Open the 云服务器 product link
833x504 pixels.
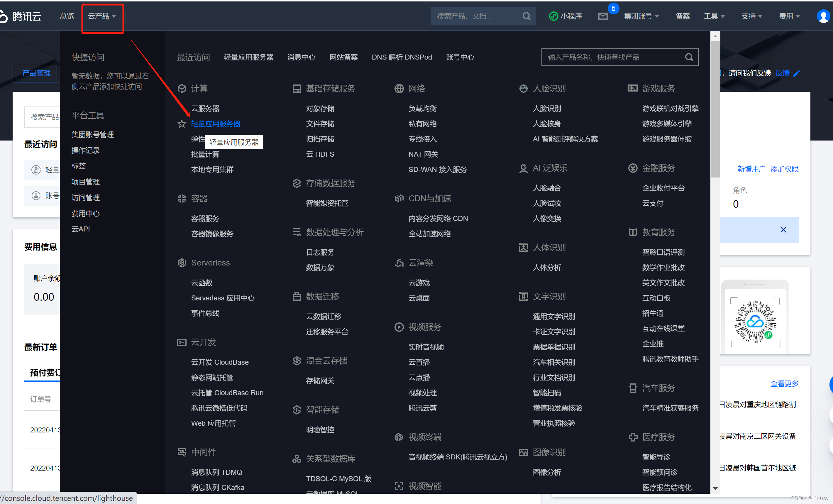pyautogui.click(x=205, y=109)
